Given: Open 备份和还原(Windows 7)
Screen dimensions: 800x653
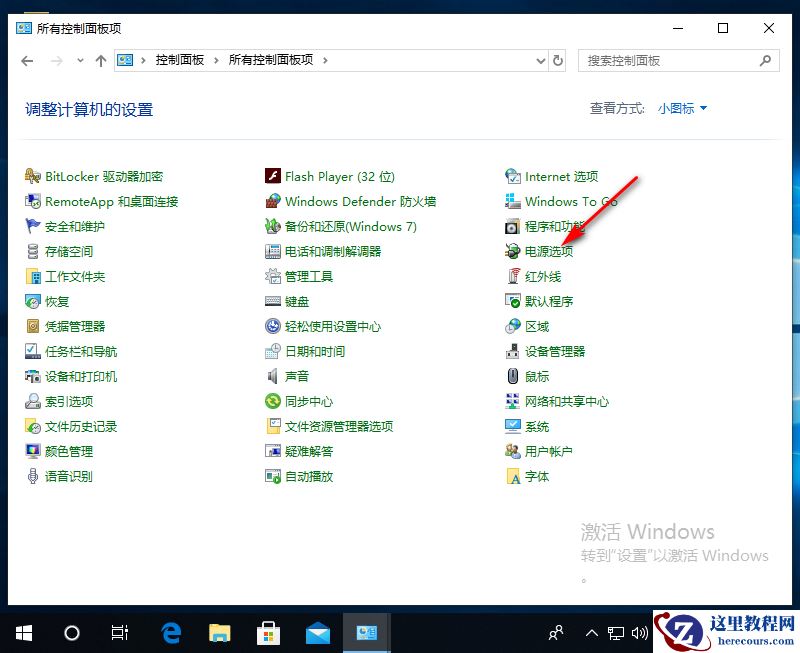Looking at the screenshot, I should 342,226.
